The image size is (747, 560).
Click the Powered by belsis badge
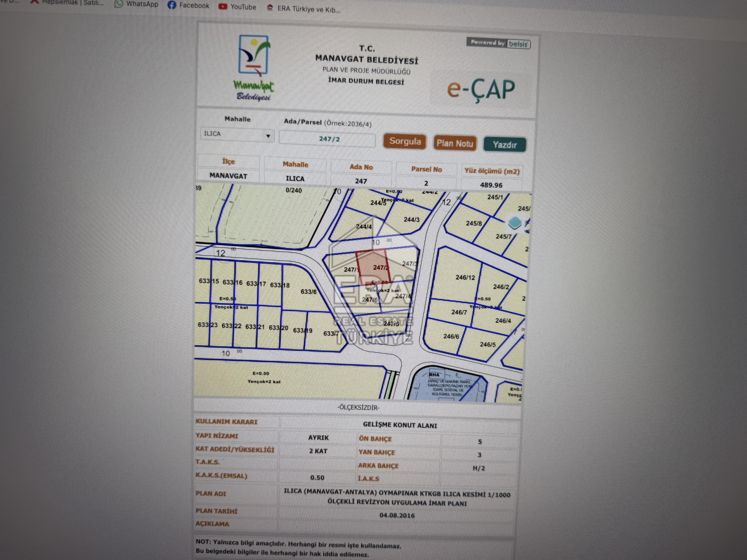point(498,43)
